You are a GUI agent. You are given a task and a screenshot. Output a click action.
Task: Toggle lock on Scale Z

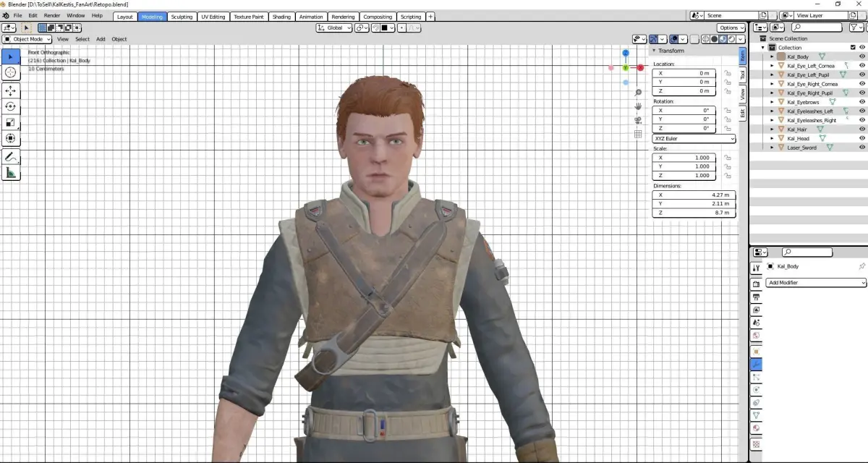727,176
